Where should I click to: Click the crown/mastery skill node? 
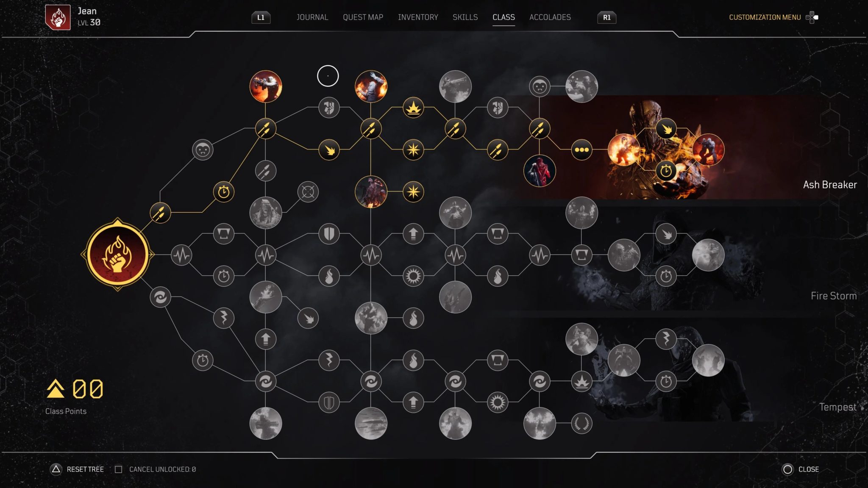414,107
